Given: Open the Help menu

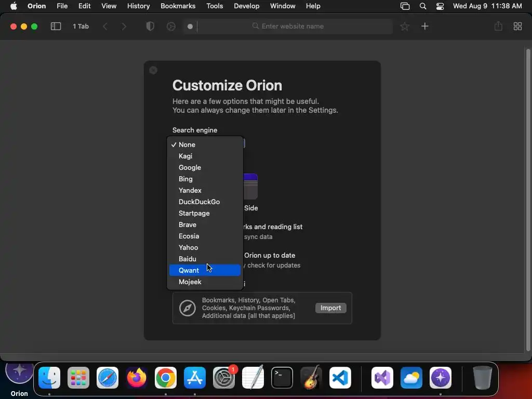Looking at the screenshot, I should (313, 6).
